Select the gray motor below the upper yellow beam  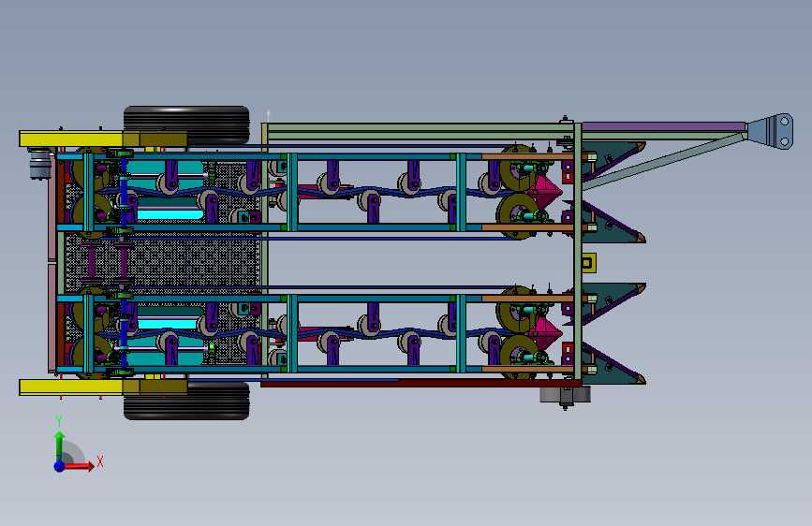(40, 163)
